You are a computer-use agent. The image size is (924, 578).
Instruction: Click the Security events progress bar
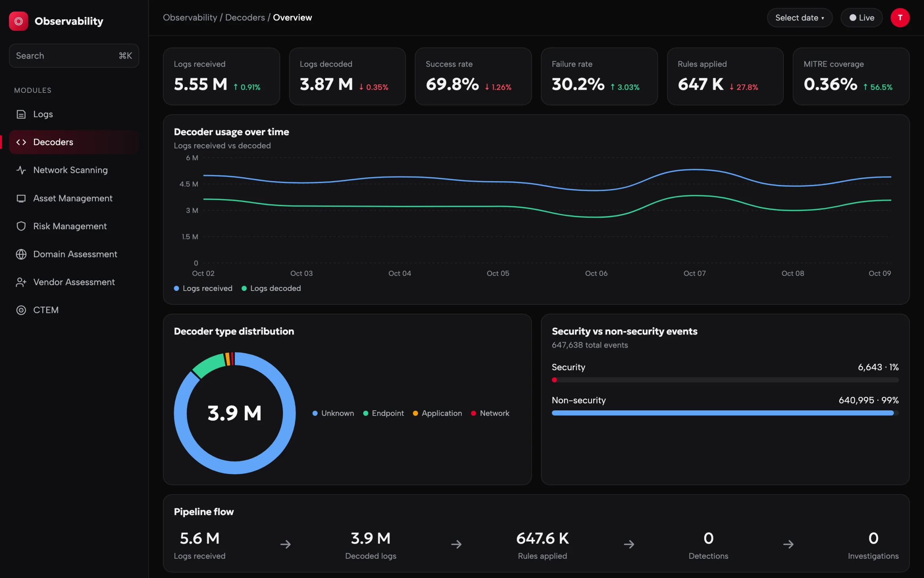pos(725,380)
